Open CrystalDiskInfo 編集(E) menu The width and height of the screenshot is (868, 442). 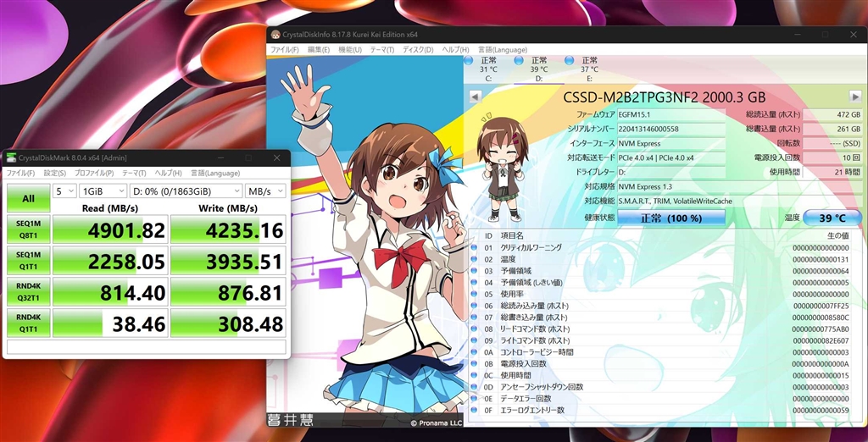coord(319,50)
